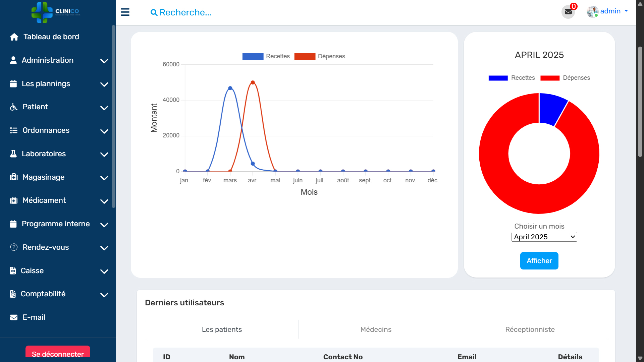The image size is (644, 362).
Task: Click the hamburger menu icon
Action: click(x=125, y=12)
